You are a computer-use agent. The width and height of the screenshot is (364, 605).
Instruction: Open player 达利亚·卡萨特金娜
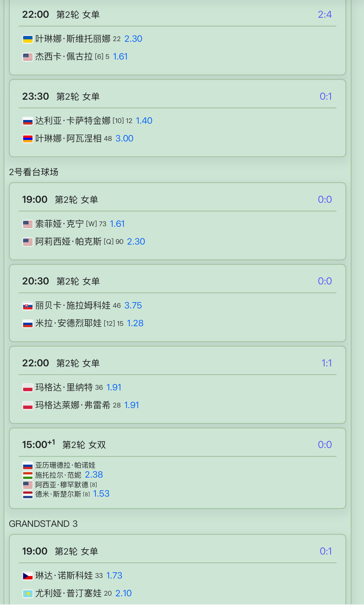coord(73,121)
